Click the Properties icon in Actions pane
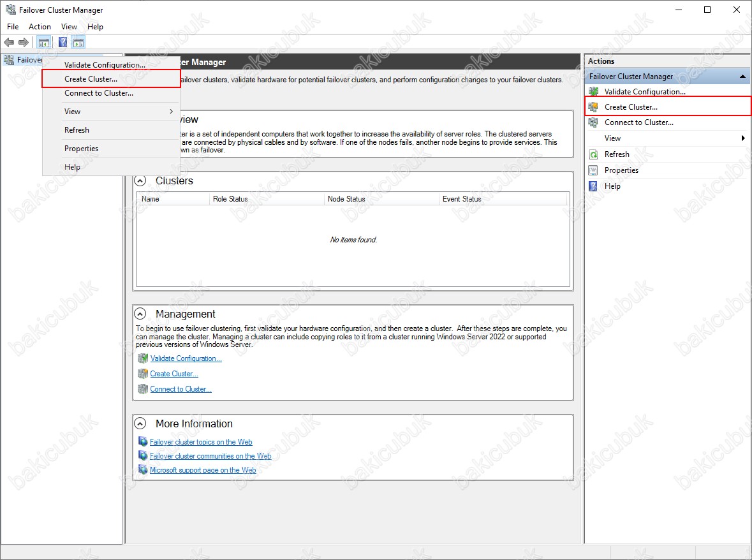This screenshot has width=752, height=560. (593, 170)
